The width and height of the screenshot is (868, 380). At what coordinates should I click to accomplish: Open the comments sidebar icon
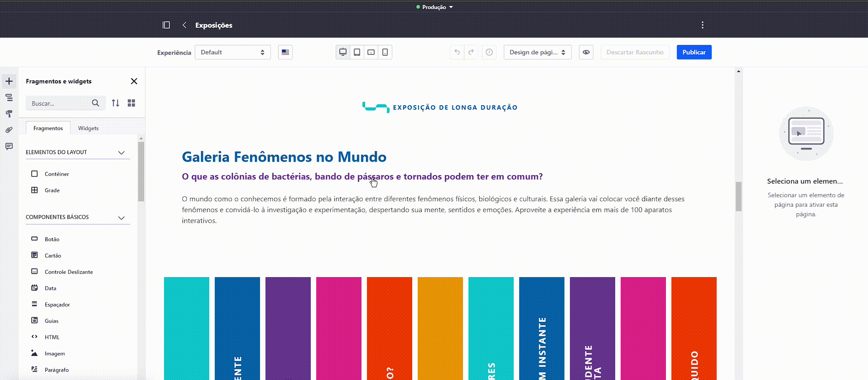click(9, 146)
